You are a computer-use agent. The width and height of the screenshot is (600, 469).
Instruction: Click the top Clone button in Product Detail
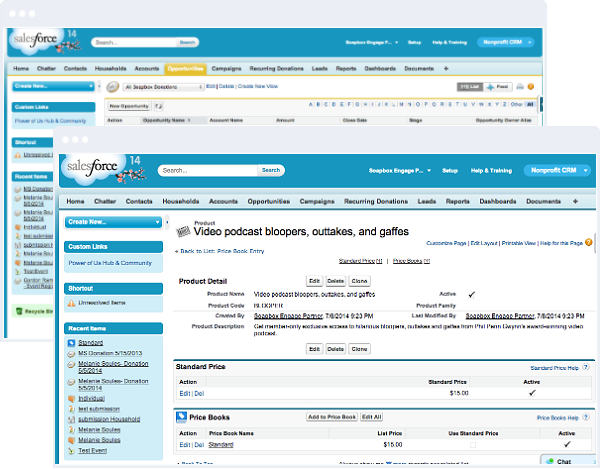(x=359, y=281)
